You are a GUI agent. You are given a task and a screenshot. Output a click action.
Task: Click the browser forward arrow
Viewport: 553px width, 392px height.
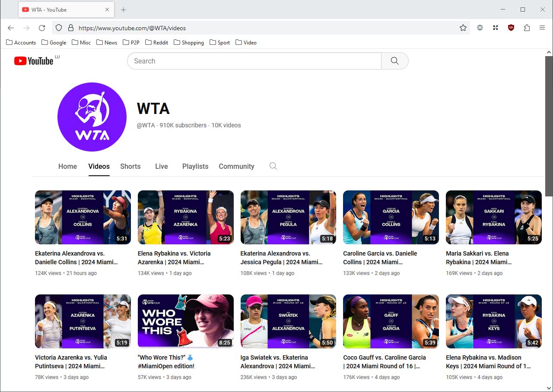26,28
